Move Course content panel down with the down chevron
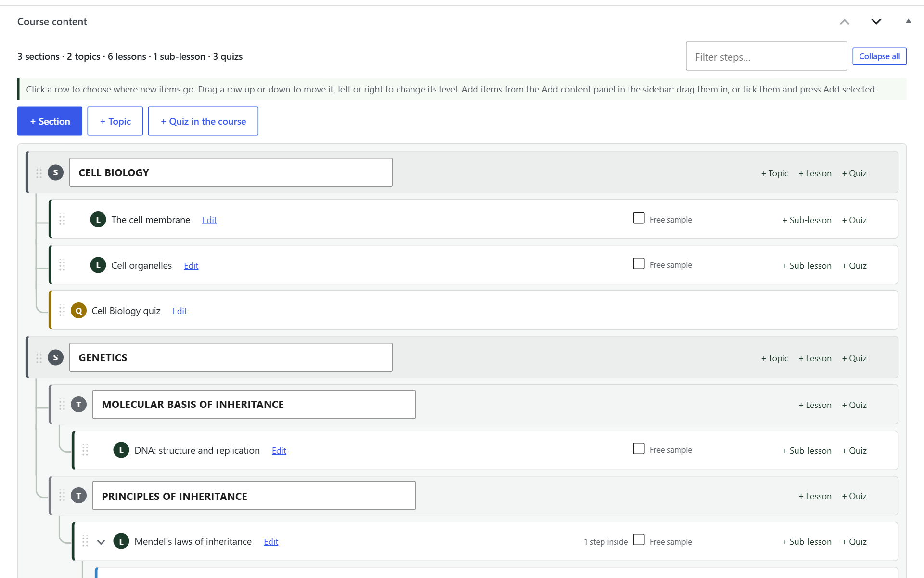924x578 pixels. [x=876, y=22]
